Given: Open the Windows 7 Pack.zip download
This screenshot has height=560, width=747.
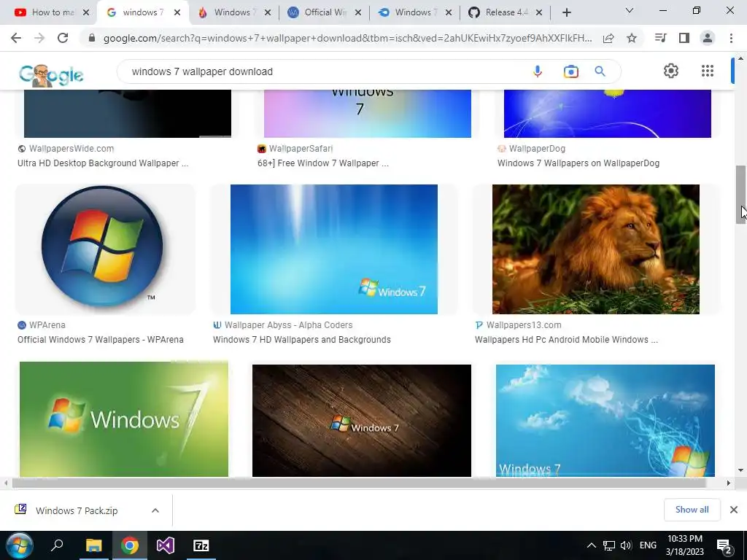Looking at the screenshot, I should [76, 510].
